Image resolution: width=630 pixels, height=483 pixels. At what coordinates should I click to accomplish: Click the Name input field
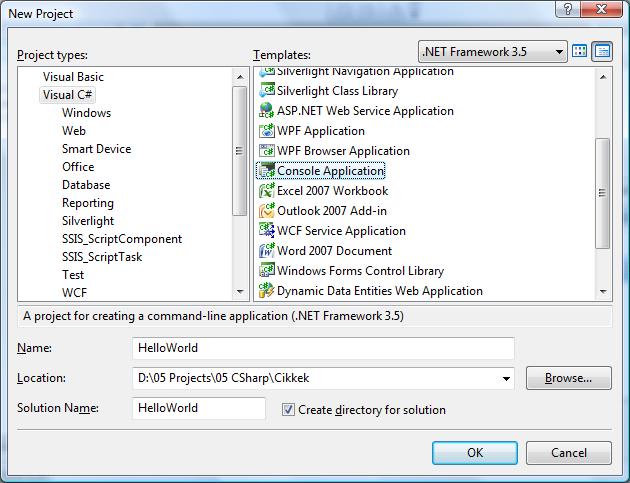tap(323, 348)
